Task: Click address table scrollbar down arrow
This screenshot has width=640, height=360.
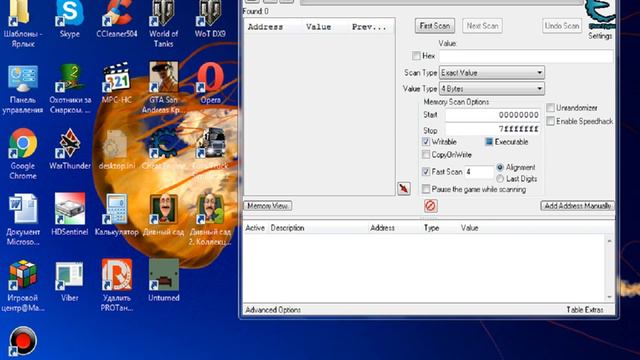Action: tap(609, 297)
